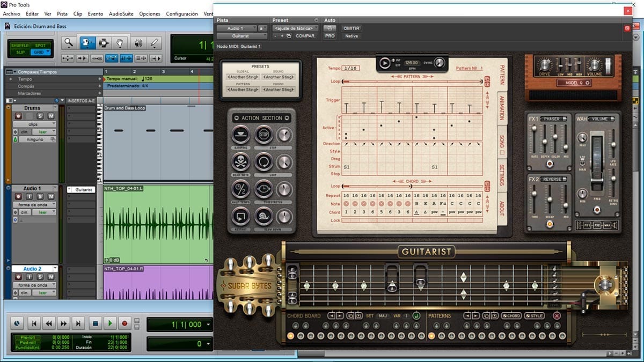Open the Guitarist plugin selector dropdown
The image size is (644, 362).
tap(243, 36)
